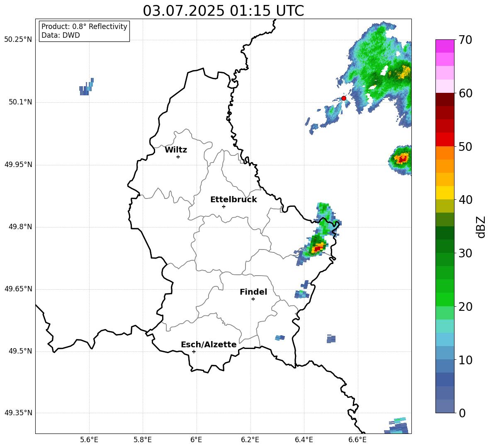Click the 50 value on colorbar
The image size is (491, 448).
click(x=465, y=146)
